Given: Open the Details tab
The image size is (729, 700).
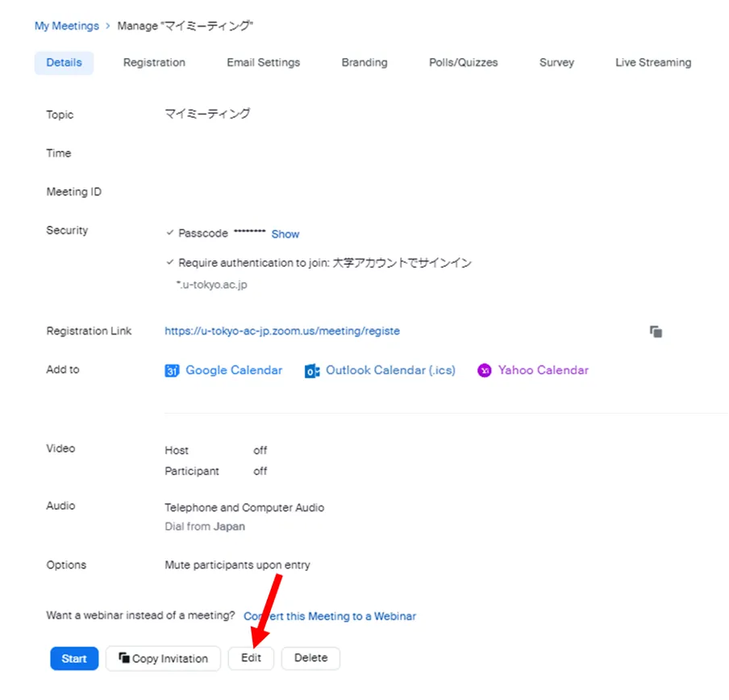Looking at the screenshot, I should coord(64,63).
